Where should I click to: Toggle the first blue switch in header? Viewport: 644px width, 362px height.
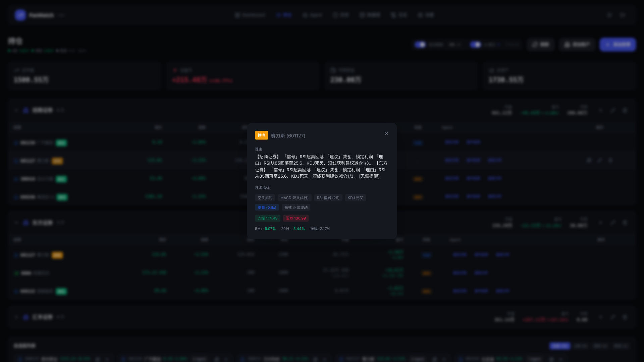[x=420, y=44]
